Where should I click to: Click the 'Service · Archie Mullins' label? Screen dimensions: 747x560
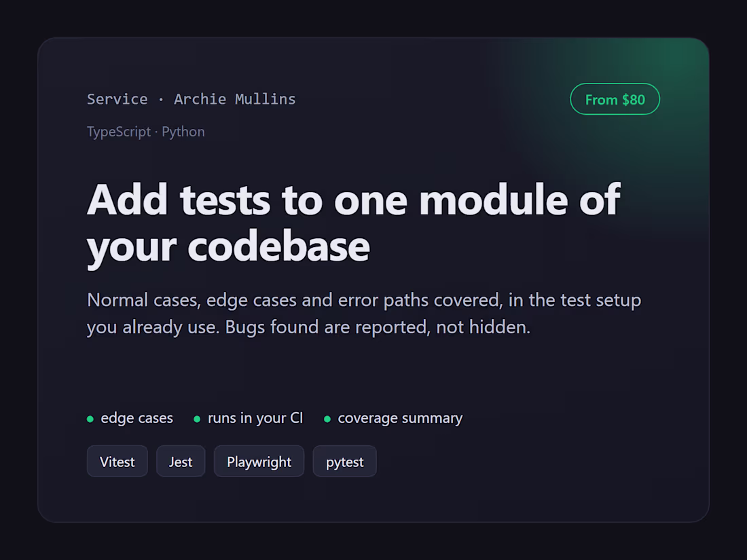pyautogui.click(x=191, y=99)
